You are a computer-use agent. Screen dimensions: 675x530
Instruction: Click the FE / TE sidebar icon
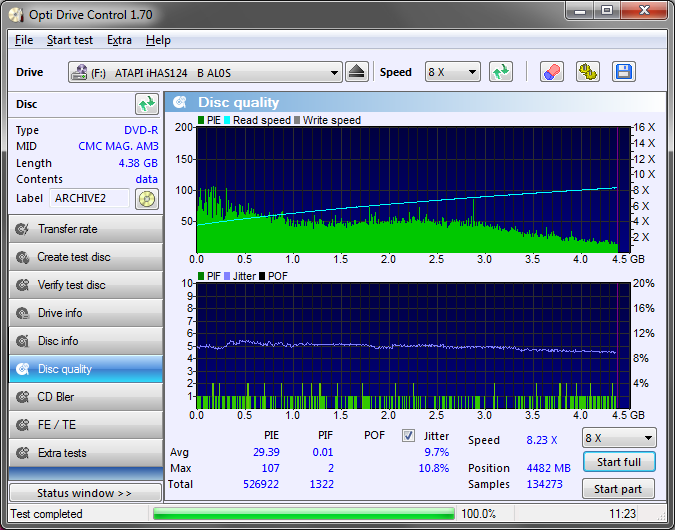point(22,425)
